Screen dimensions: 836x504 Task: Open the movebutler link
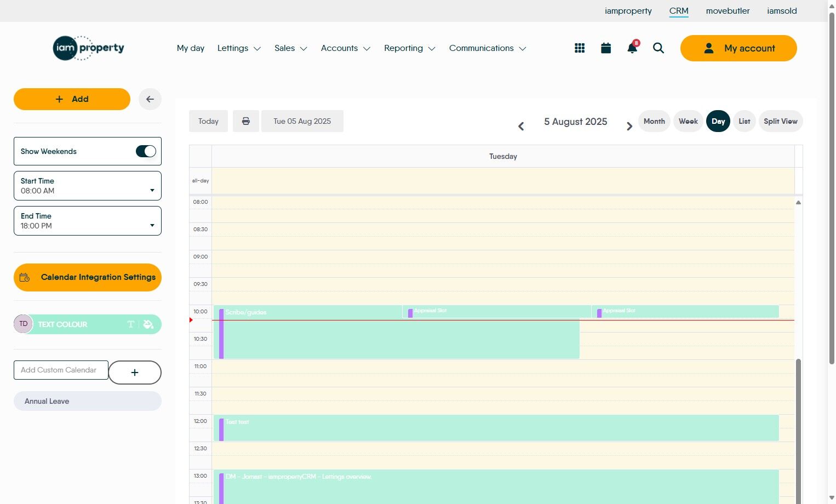pyautogui.click(x=728, y=11)
